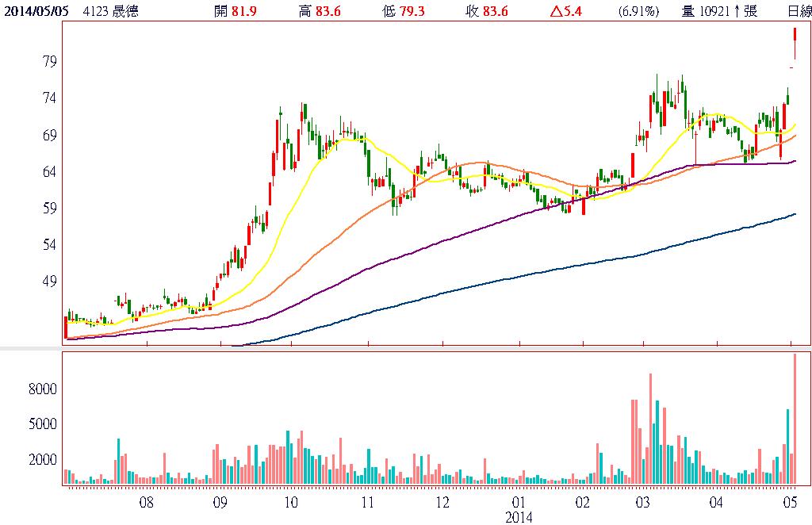Click the (6.91%) percentage change
The image size is (812, 525).
[636, 11]
